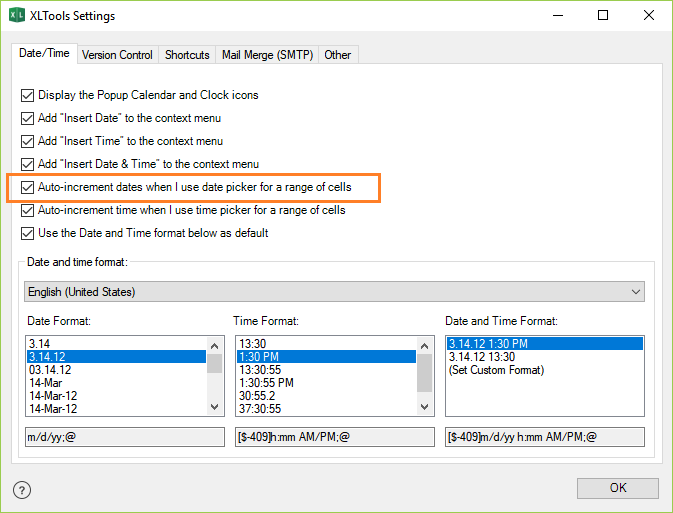Open the Shortcuts tab
This screenshot has width=673, height=513.
pyautogui.click(x=187, y=55)
